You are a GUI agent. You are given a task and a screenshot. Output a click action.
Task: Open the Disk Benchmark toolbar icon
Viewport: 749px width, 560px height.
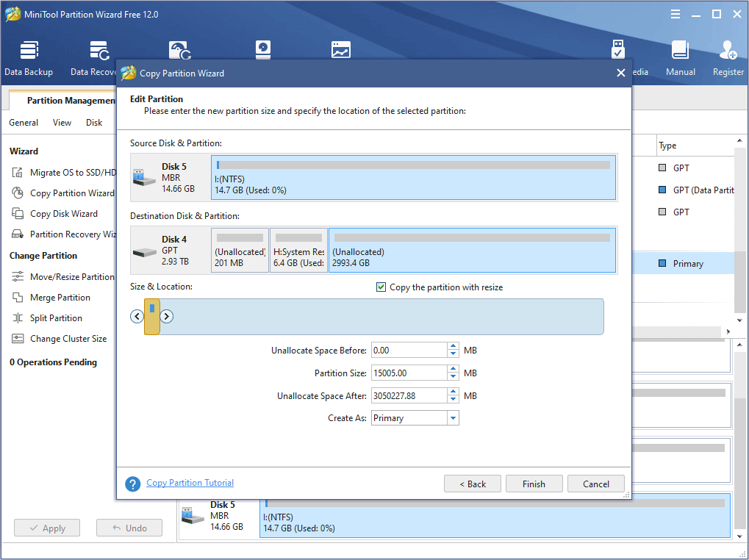[263, 50]
